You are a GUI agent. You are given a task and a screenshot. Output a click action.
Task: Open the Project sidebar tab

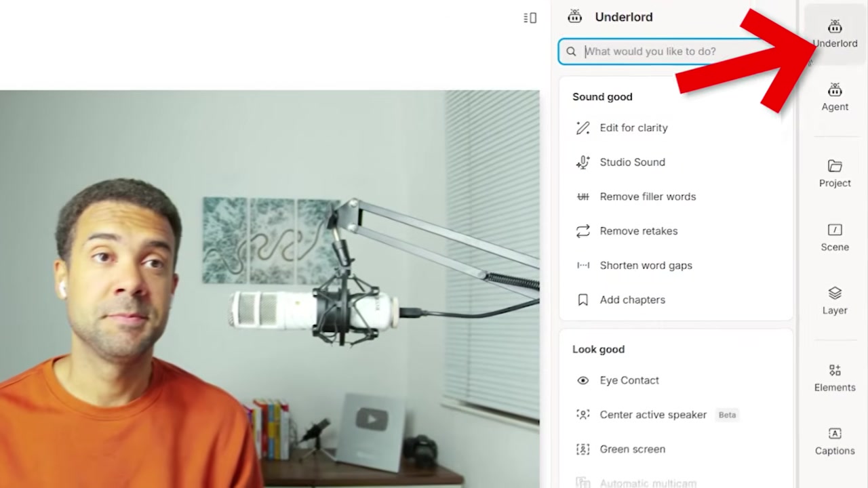(x=835, y=174)
